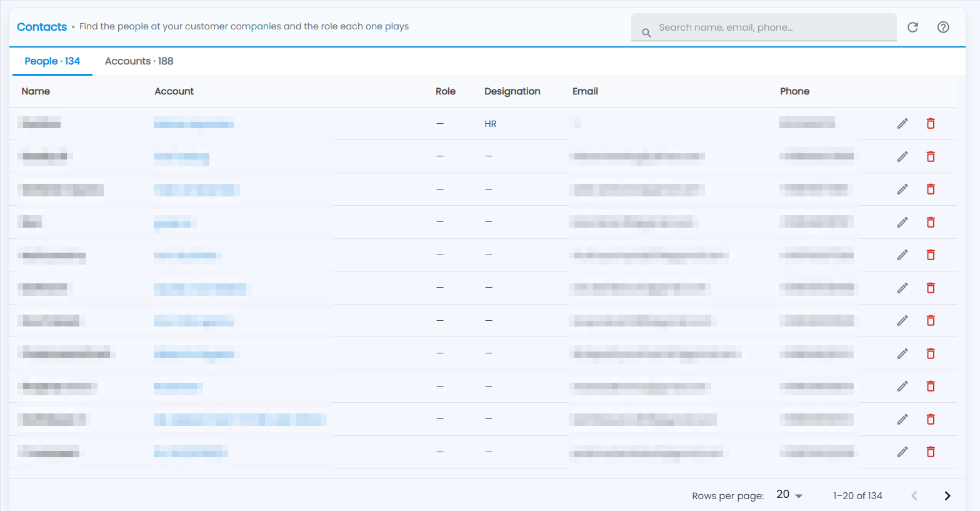Switch to the Accounts tab
The height and width of the screenshot is (511, 980).
139,61
